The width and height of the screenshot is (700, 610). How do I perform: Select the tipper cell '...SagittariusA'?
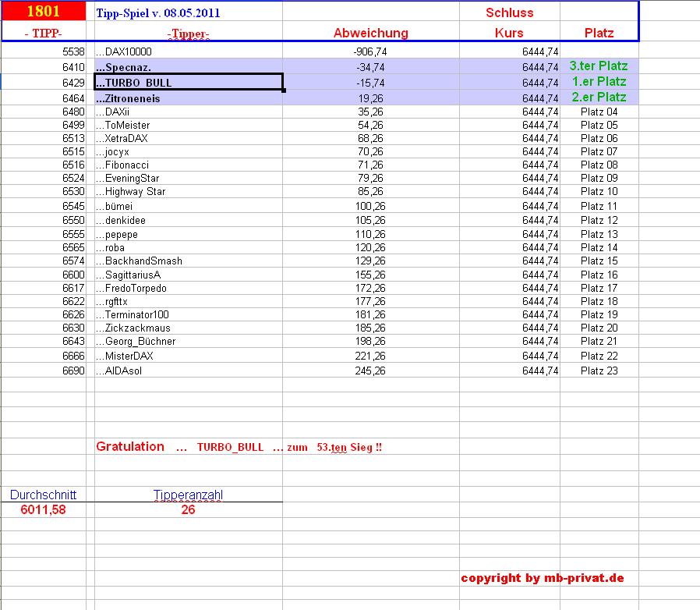[189, 275]
